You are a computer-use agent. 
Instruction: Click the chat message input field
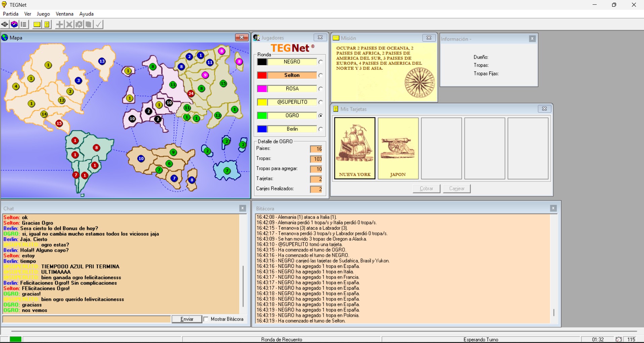pyautogui.click(x=87, y=319)
